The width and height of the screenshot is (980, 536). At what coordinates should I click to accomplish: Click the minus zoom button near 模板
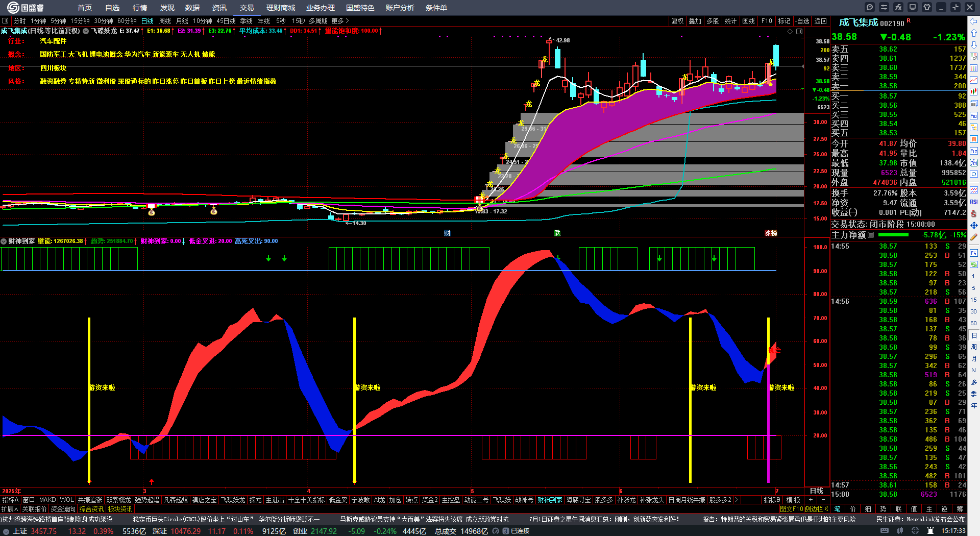[823, 500]
